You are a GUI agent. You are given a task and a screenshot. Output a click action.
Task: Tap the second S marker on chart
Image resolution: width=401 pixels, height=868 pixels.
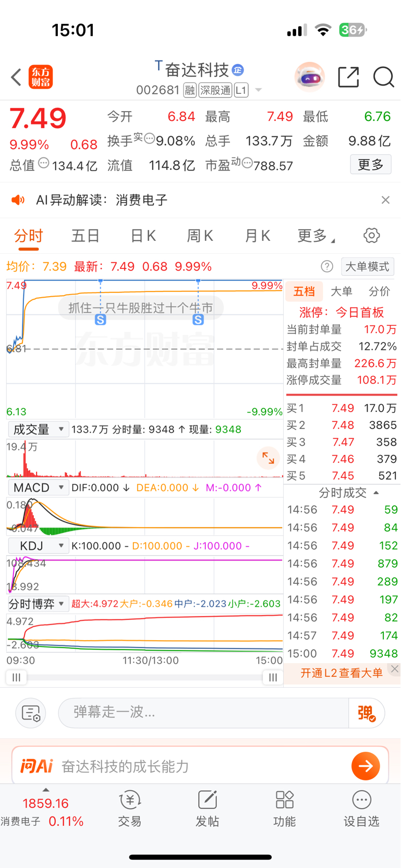tap(198, 320)
